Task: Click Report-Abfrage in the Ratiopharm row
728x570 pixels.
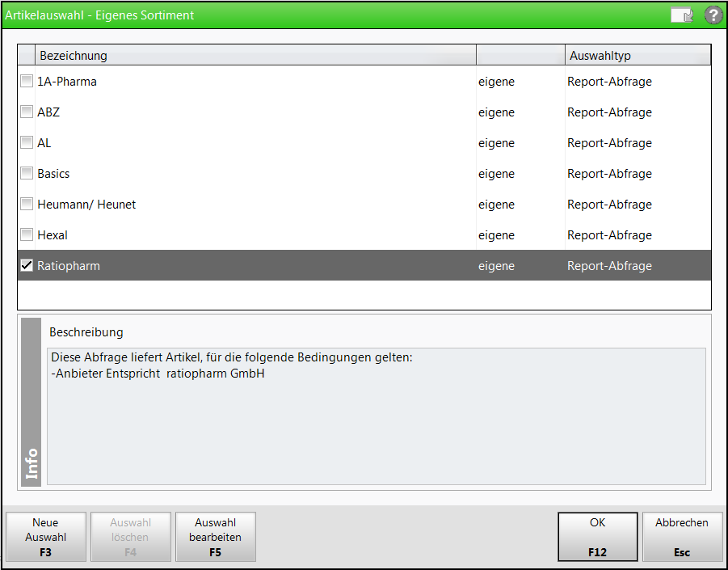Action: (609, 266)
